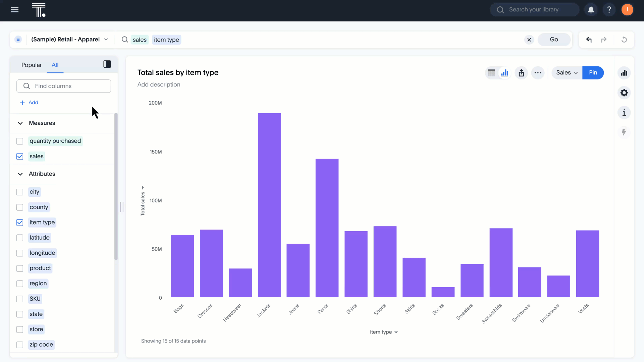Uncheck the sales measure checkbox
Screen dimensions: 644x362
pyautogui.click(x=19, y=156)
